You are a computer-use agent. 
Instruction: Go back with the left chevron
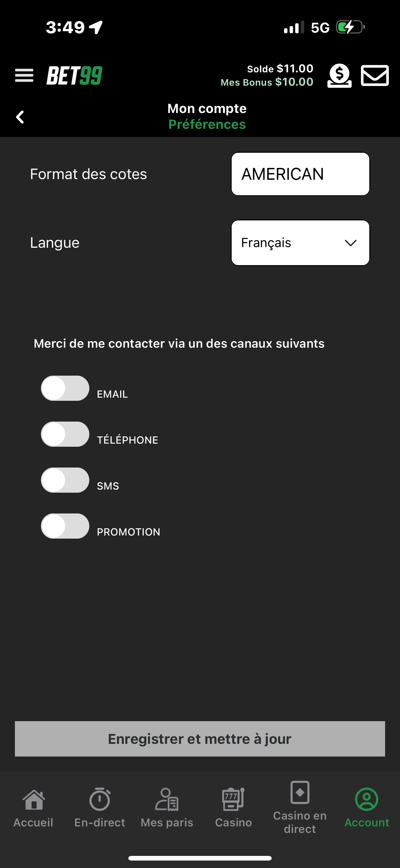[20, 117]
